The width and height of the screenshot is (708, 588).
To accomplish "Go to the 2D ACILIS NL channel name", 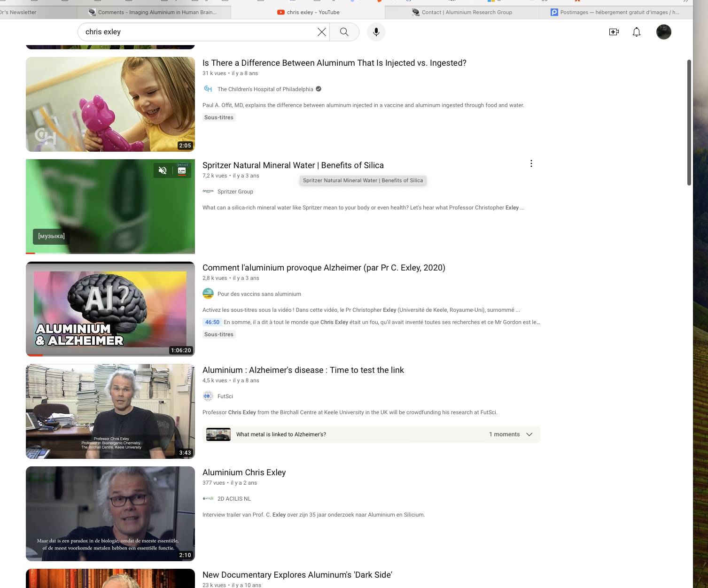I will 234,499.
